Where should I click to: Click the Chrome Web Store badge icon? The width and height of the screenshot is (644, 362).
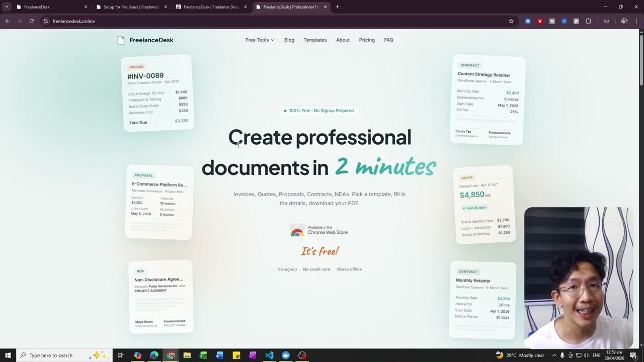[x=297, y=230]
